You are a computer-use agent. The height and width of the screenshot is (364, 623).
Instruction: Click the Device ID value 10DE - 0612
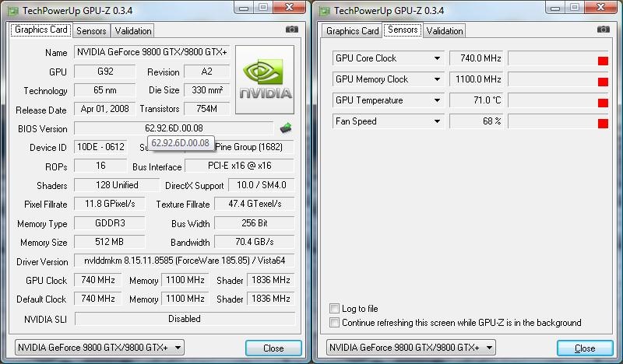[100, 147]
